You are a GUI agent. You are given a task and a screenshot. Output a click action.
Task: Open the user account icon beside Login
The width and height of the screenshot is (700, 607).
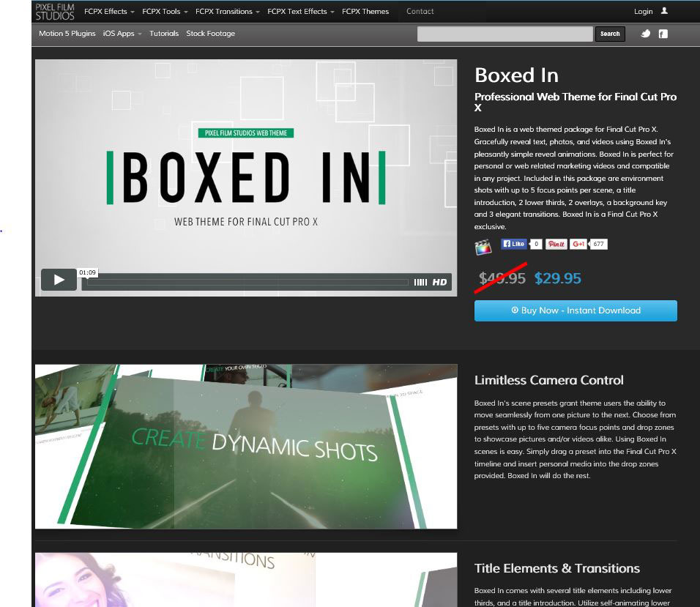click(664, 11)
